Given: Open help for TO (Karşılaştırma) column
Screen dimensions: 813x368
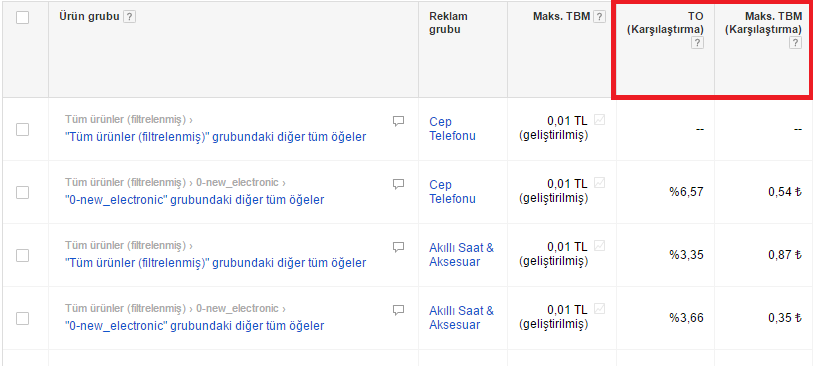Looking at the screenshot, I should pyautogui.click(x=697, y=43).
